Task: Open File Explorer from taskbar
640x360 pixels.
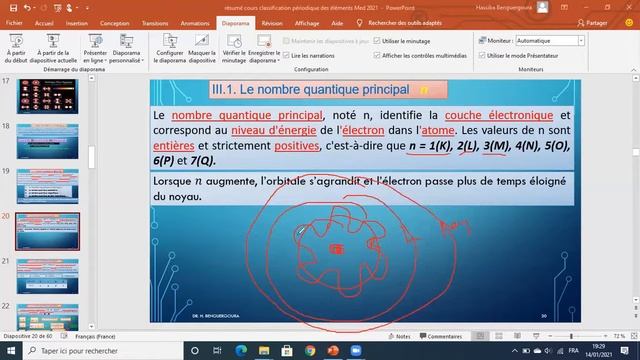Action: point(264,351)
